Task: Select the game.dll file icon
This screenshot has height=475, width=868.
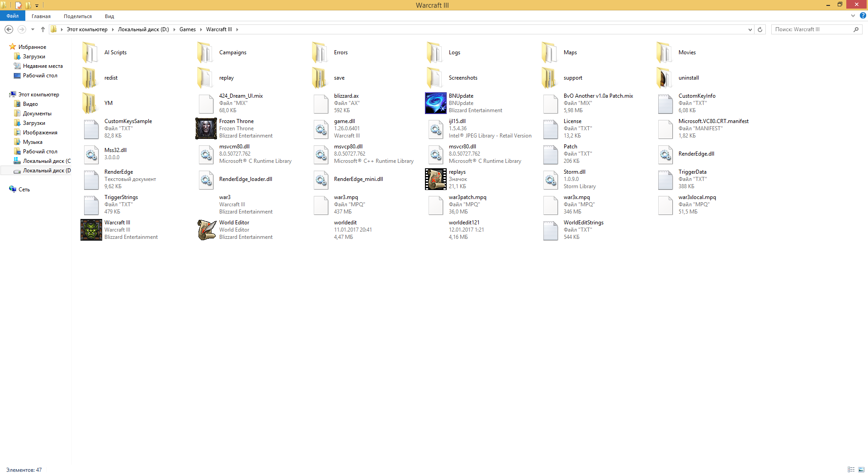Action: 321,128
